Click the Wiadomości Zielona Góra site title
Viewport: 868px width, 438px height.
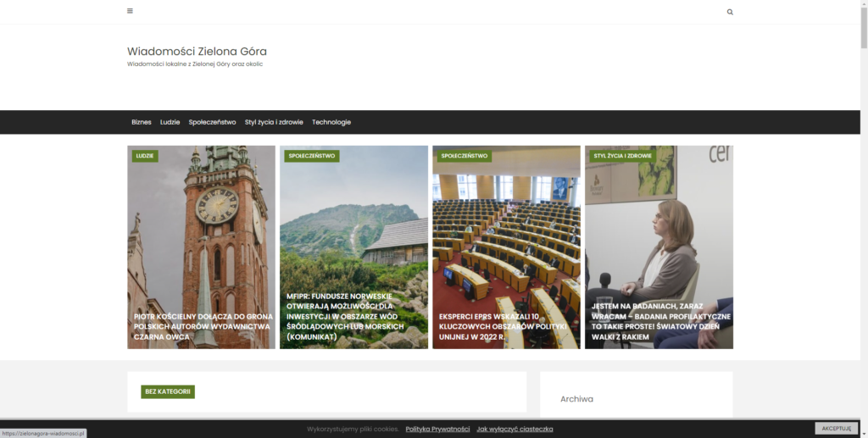click(197, 52)
